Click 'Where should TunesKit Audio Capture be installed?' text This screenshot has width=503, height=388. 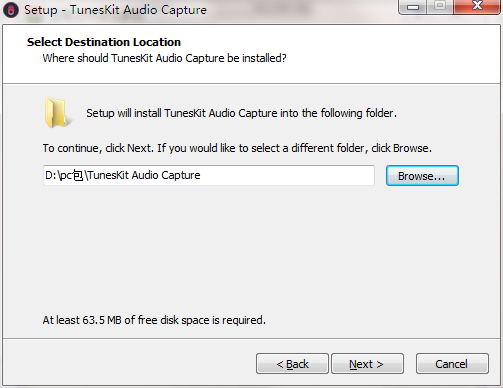pyautogui.click(x=164, y=58)
